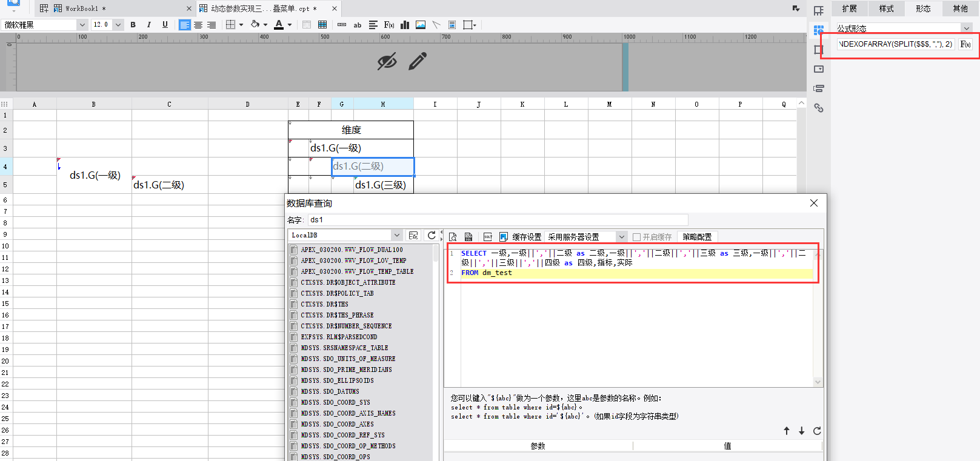980x461 pixels.
Task: Show the hidden parameter pane via the crossed-eye icon
Action: tap(387, 61)
